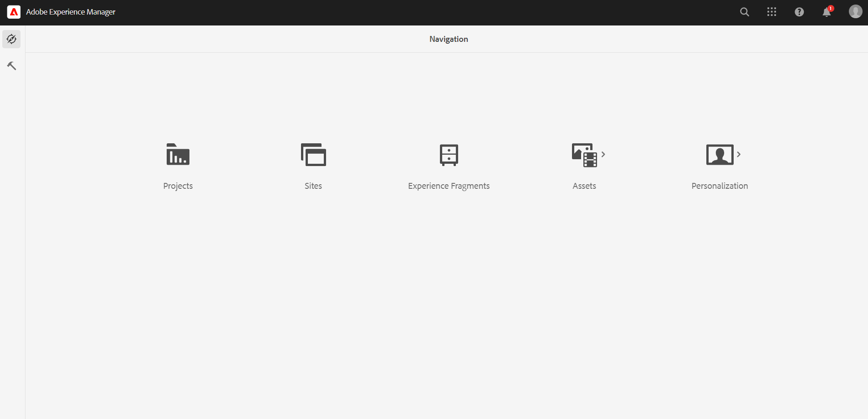Open the solutions switcher grid icon
The image size is (868, 419).
pos(771,12)
